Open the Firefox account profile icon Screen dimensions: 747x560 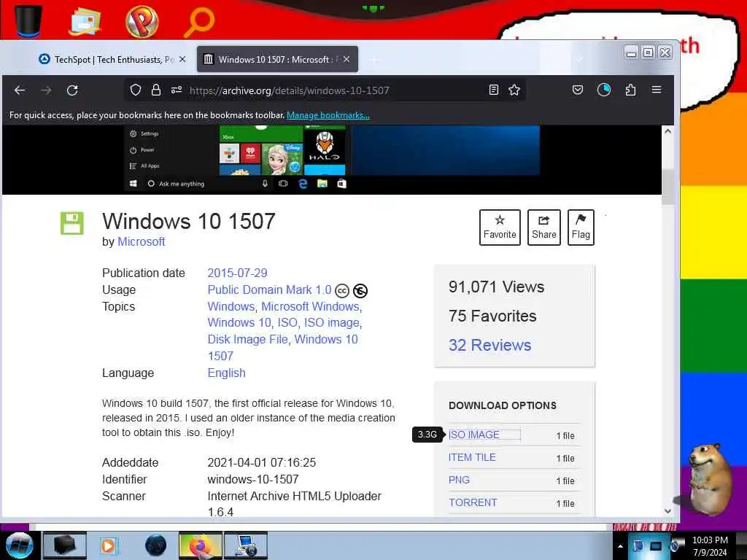point(603,90)
